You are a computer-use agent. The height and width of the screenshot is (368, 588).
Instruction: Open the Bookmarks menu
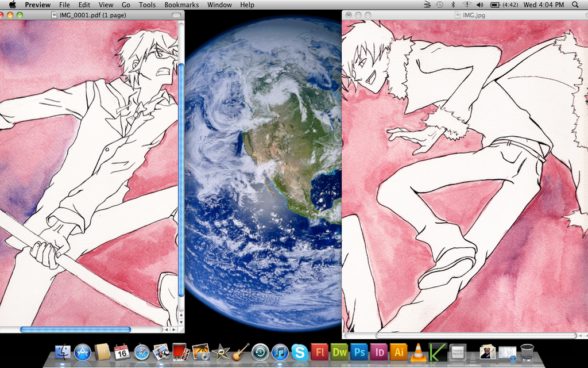point(181,5)
